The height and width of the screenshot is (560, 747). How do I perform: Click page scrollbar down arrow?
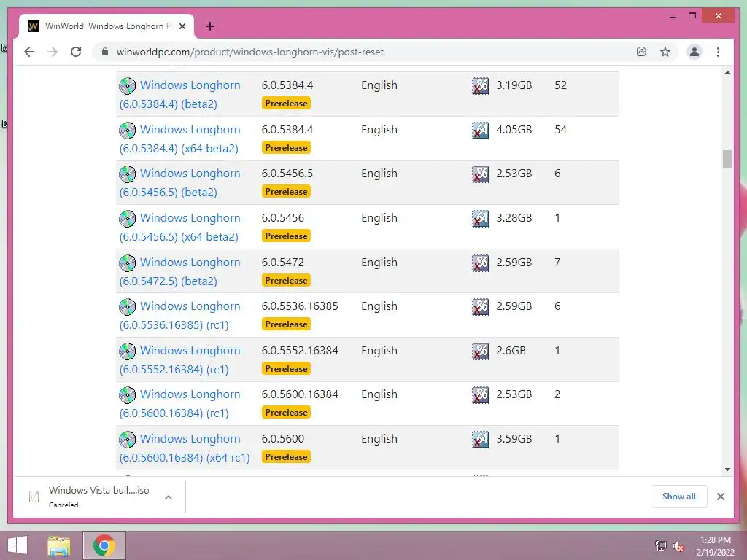point(727,470)
